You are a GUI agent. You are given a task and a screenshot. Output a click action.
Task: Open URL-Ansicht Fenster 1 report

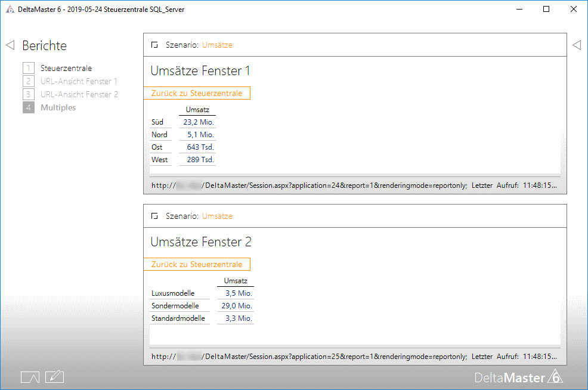click(x=79, y=81)
